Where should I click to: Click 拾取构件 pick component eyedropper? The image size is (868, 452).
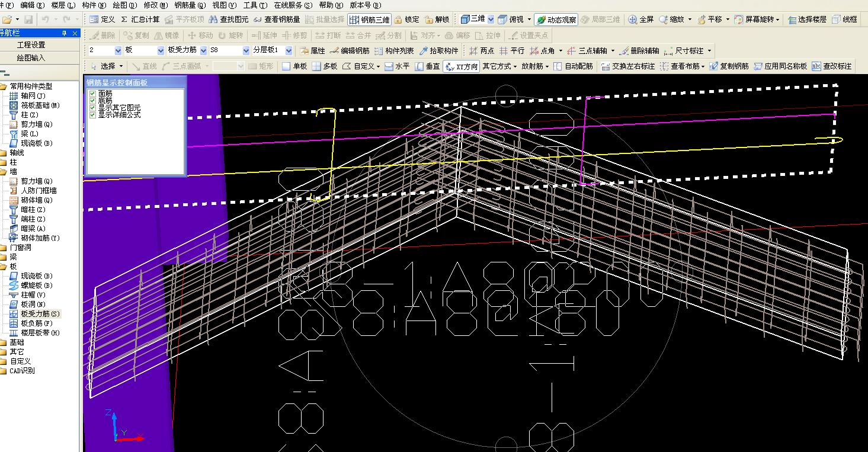click(438, 51)
